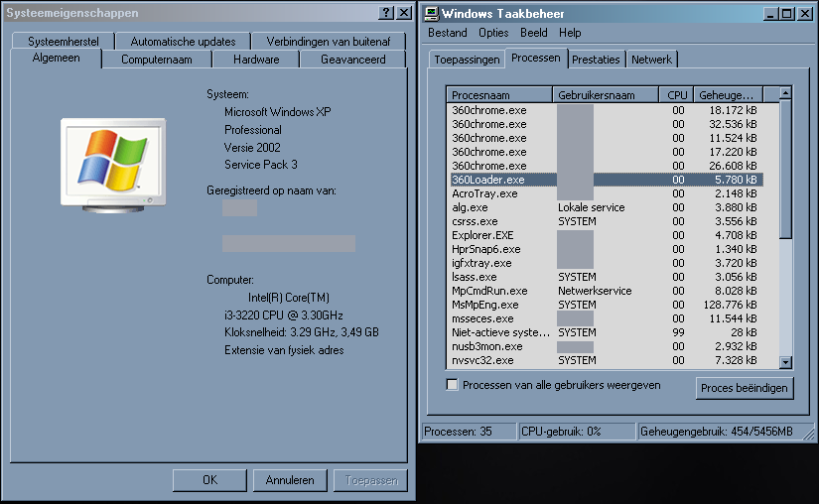Click the Proces beëindigen button
The width and height of the screenshot is (819, 504).
click(745, 388)
